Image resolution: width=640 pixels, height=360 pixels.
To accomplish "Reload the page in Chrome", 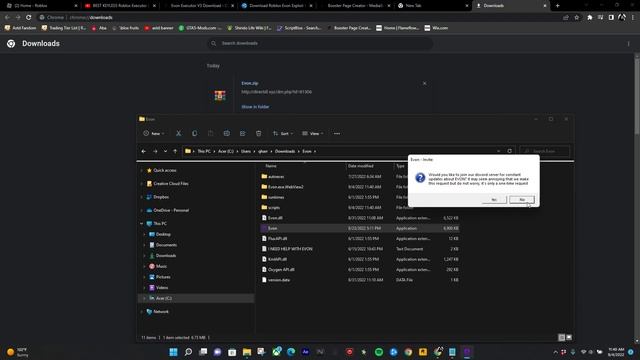I will point(29,17).
